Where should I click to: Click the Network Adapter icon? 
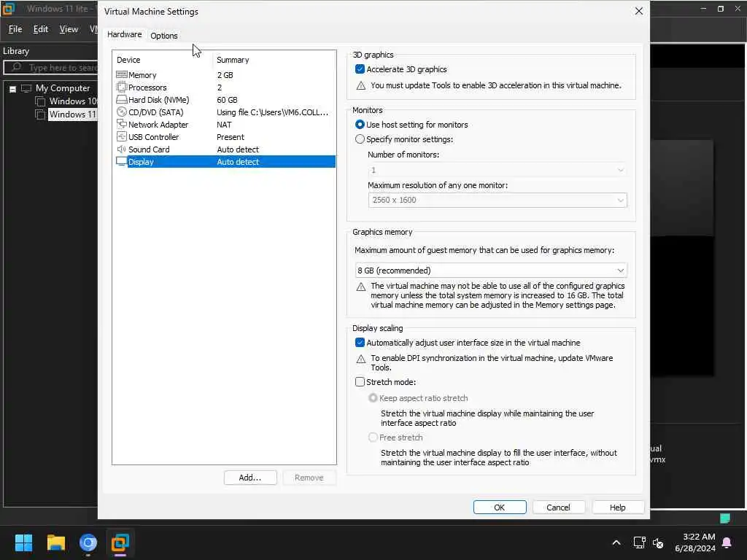(x=122, y=124)
